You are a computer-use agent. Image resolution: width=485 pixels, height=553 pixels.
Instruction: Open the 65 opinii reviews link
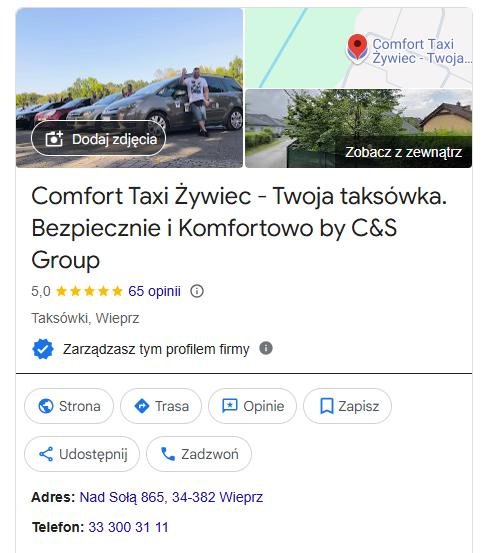click(x=154, y=291)
